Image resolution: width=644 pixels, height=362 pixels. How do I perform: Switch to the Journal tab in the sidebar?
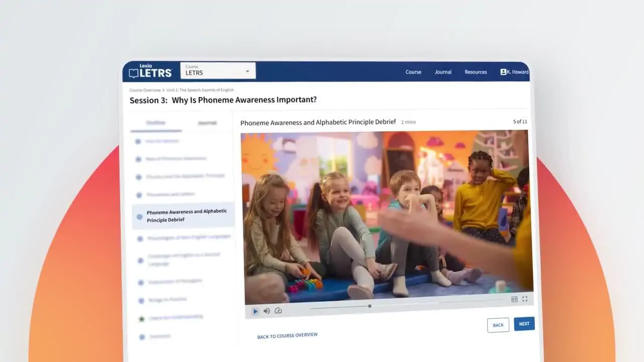pyautogui.click(x=207, y=122)
